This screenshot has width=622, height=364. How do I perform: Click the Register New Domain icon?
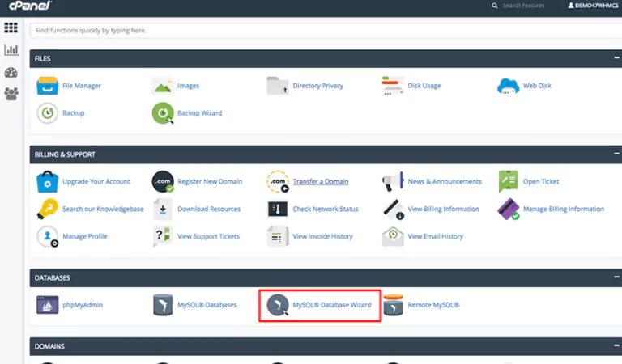pos(163,181)
